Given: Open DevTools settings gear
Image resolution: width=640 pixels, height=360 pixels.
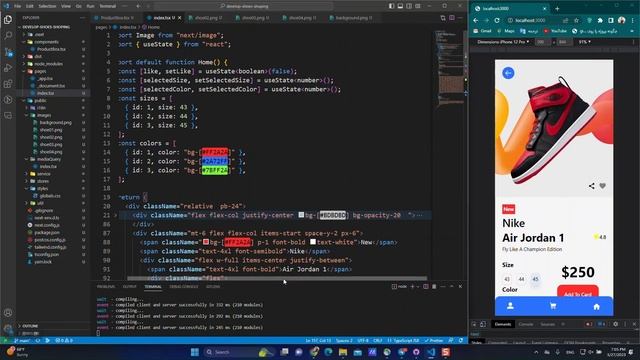Looking at the screenshot, I should (616, 324).
